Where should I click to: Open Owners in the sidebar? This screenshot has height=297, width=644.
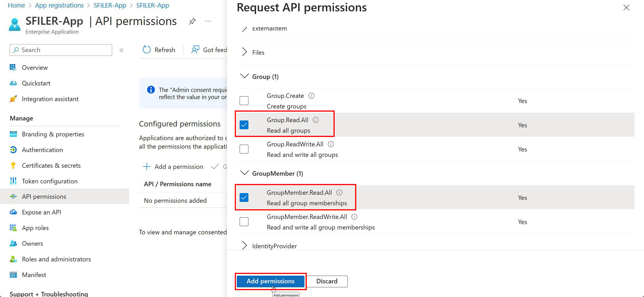[32, 243]
